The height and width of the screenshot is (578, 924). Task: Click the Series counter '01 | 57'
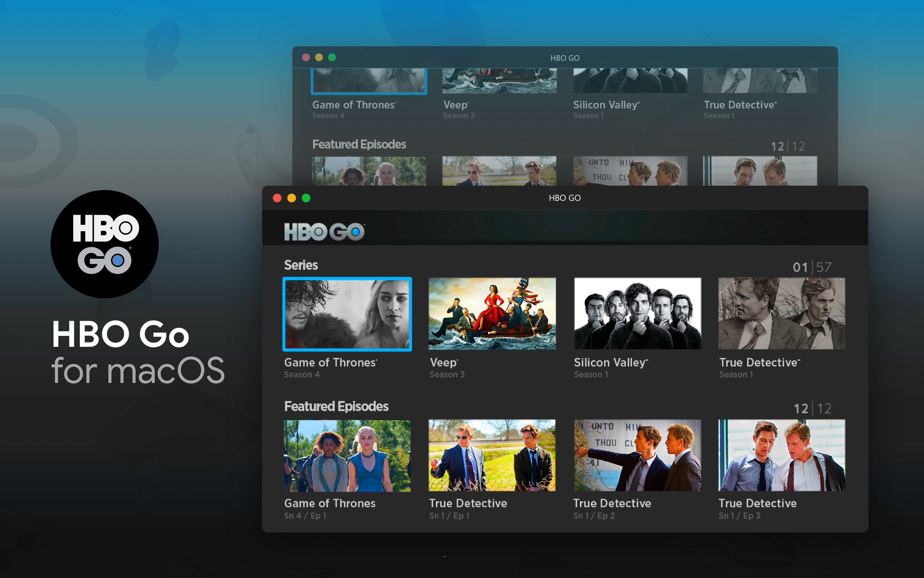(x=812, y=267)
